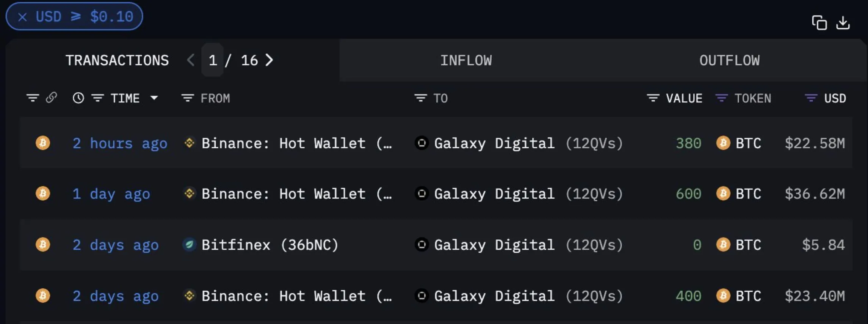Click the clock icon beside TIME
The height and width of the screenshot is (324, 868).
pos(78,98)
